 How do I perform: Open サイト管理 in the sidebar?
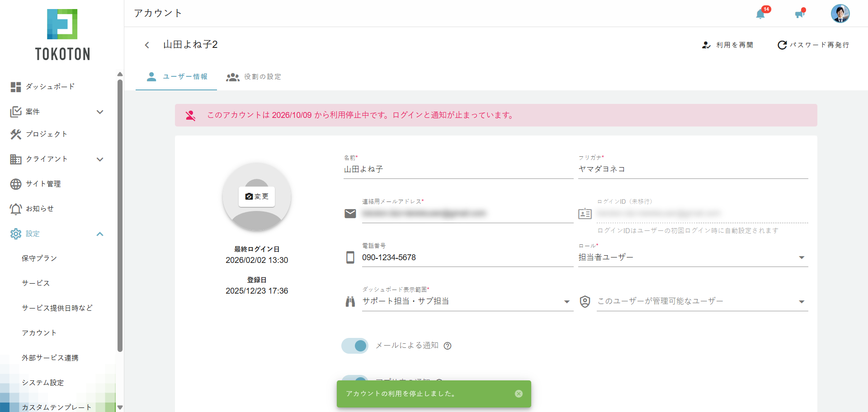[x=43, y=184]
